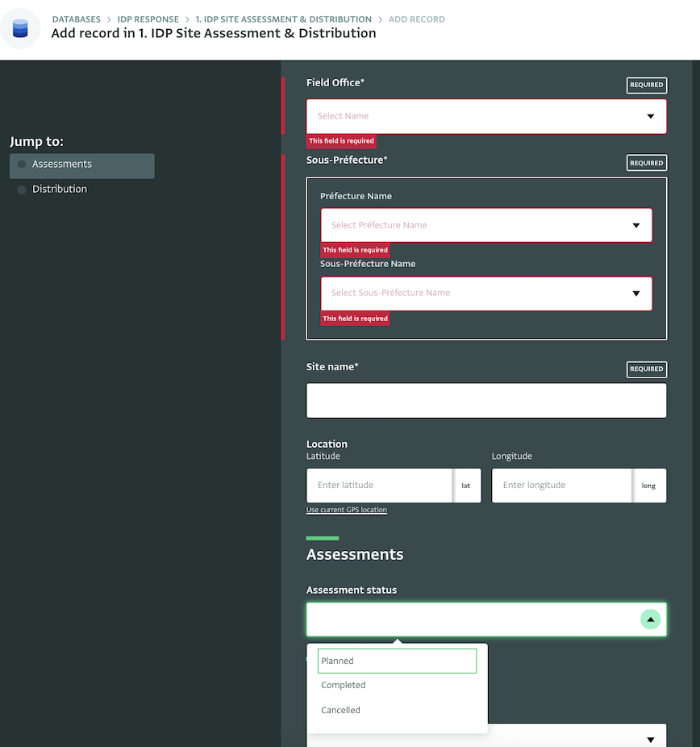Click the lat suffix label

pyautogui.click(x=465, y=486)
